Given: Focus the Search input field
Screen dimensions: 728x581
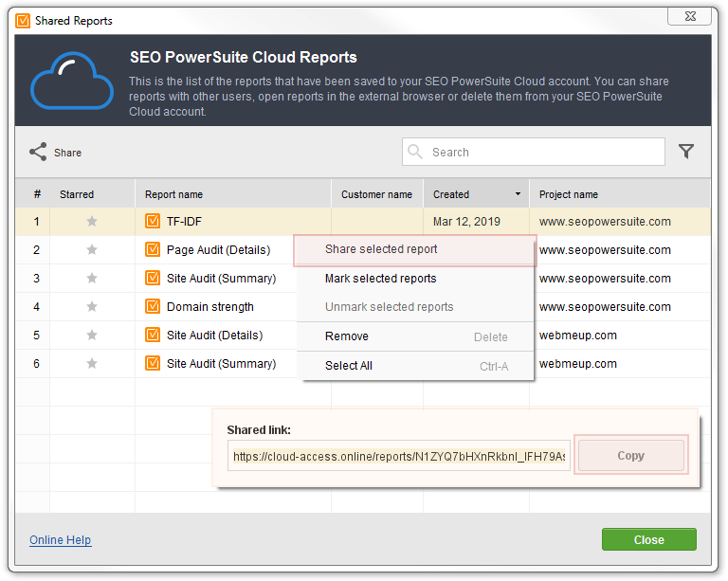Looking at the screenshot, I should (534, 152).
